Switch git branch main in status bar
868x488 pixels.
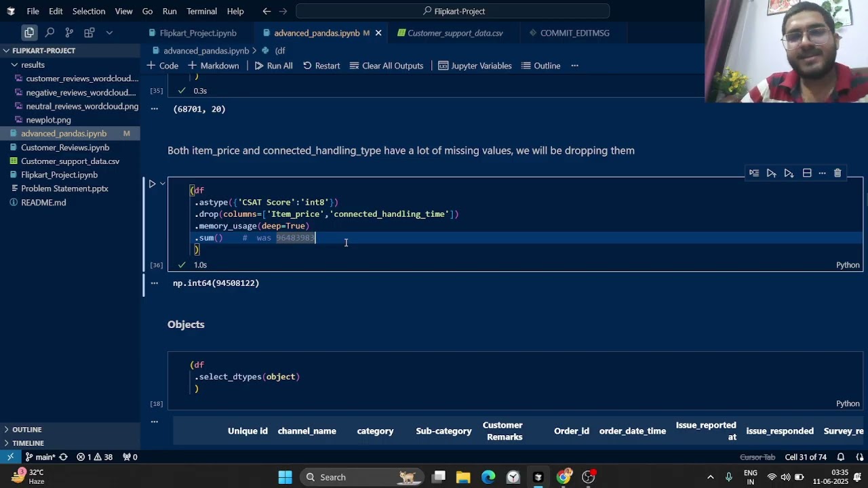click(40, 457)
